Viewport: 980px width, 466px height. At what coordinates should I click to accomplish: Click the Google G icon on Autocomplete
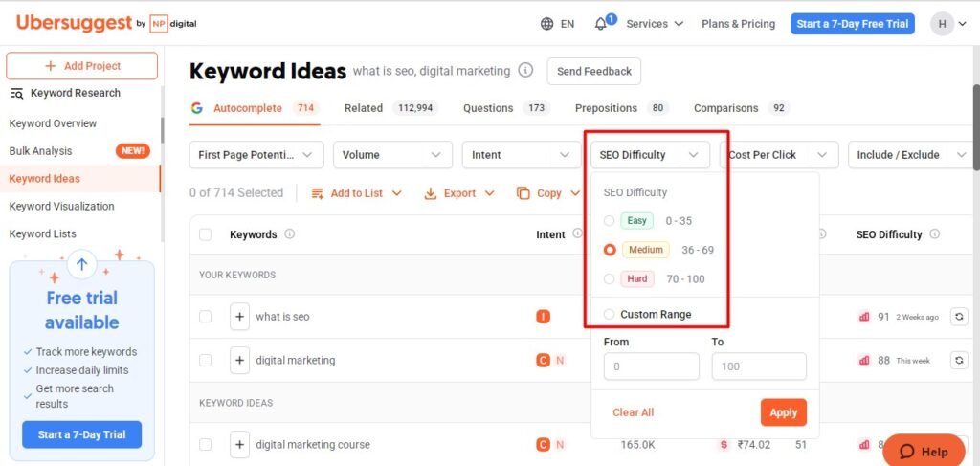pos(197,108)
